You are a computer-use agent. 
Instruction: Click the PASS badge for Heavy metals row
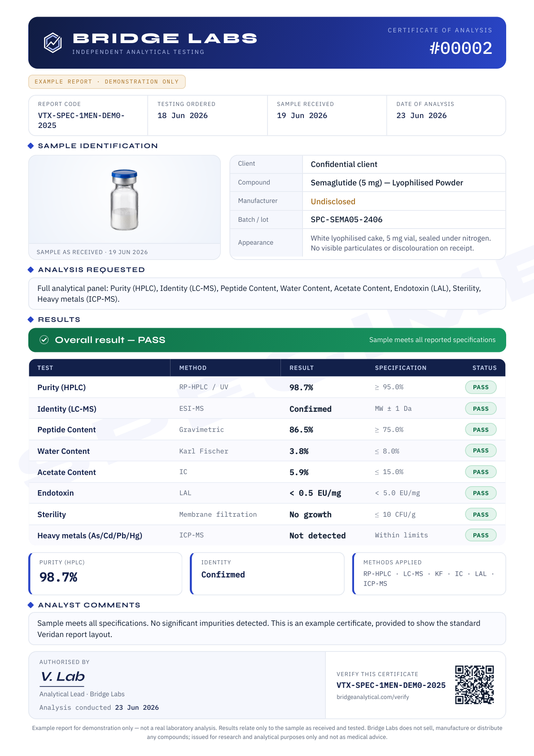click(481, 535)
